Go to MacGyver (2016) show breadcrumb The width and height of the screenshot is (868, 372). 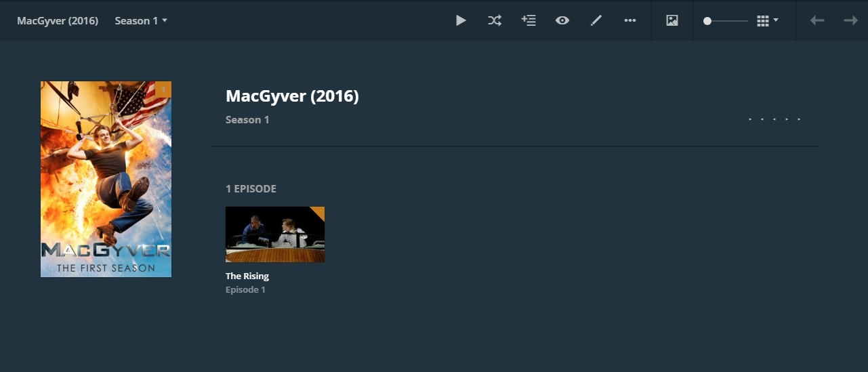[58, 20]
